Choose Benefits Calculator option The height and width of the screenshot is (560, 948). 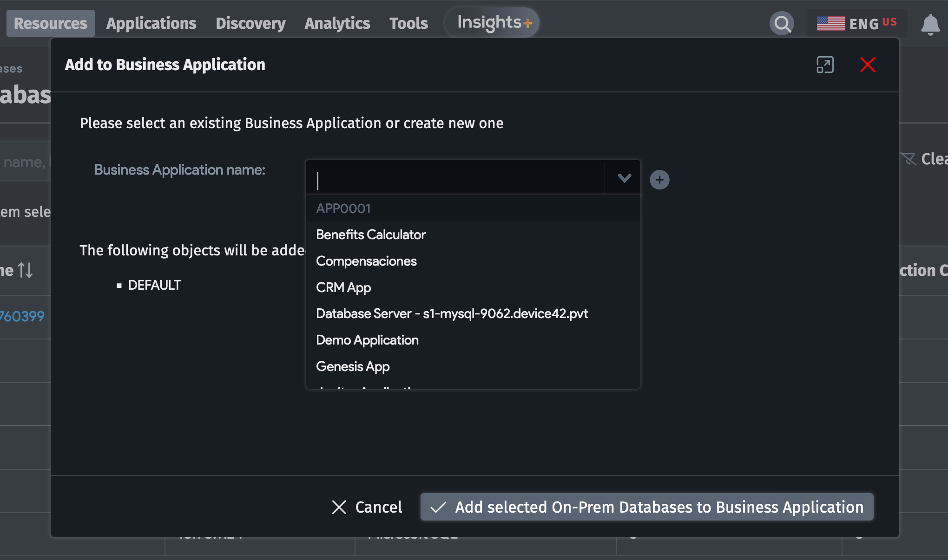pos(370,234)
